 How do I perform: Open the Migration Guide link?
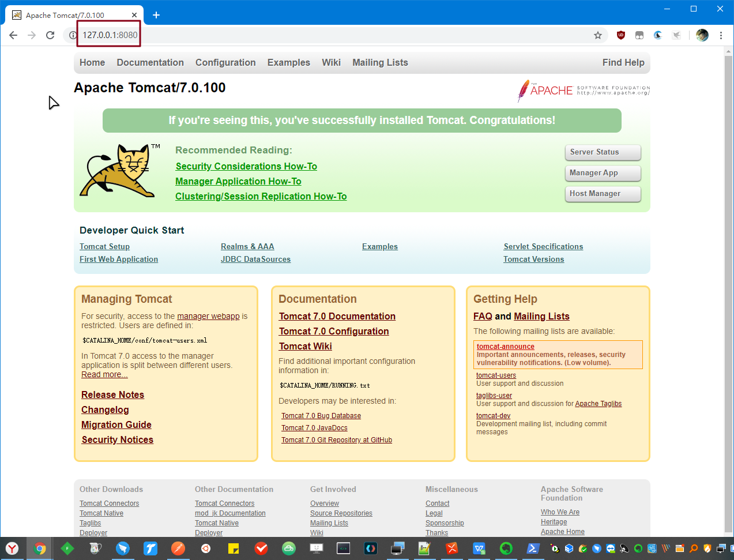click(116, 425)
